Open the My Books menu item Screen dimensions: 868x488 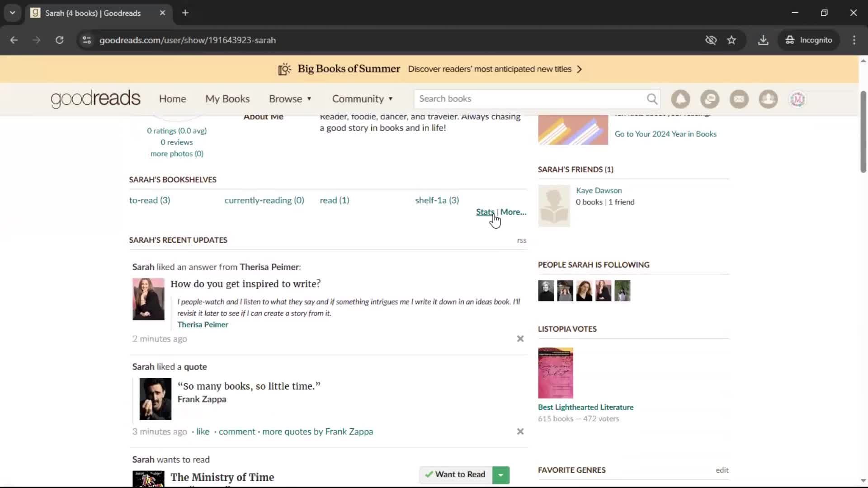click(227, 99)
